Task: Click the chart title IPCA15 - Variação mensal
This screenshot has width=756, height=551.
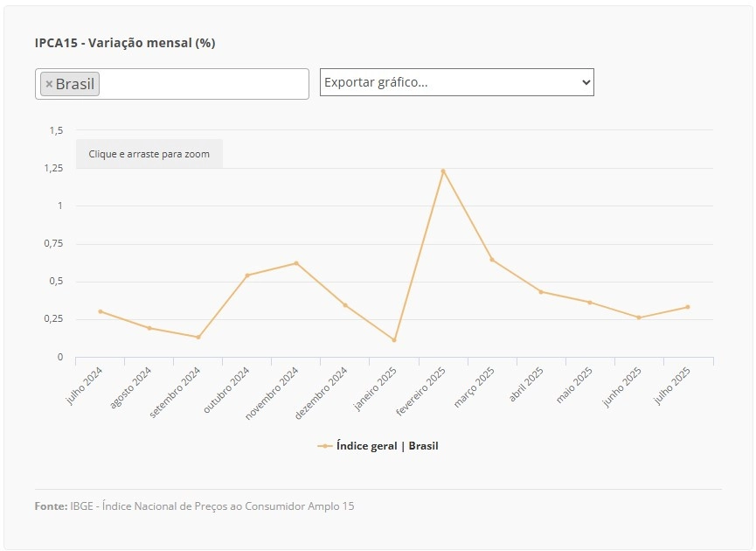Action: (125, 43)
